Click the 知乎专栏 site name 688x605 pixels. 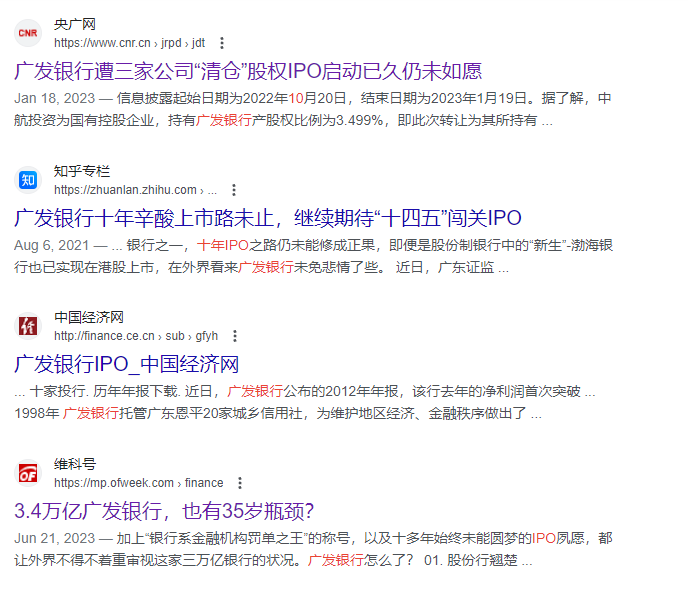(x=82, y=171)
